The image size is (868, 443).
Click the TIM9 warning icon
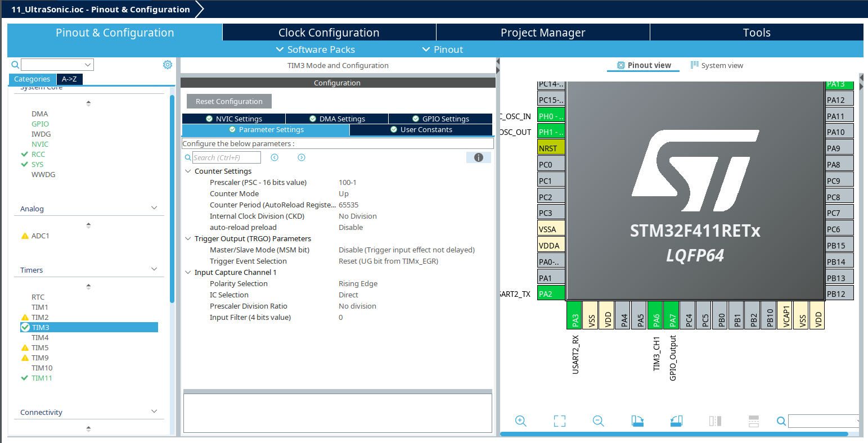click(25, 358)
